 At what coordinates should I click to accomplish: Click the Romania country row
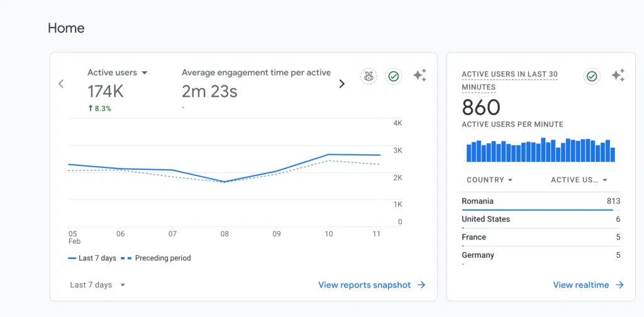click(541, 201)
